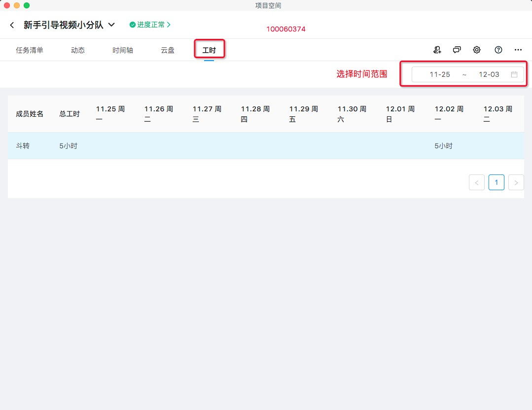Go to previous page of results
The image size is (532, 410).
click(x=477, y=182)
